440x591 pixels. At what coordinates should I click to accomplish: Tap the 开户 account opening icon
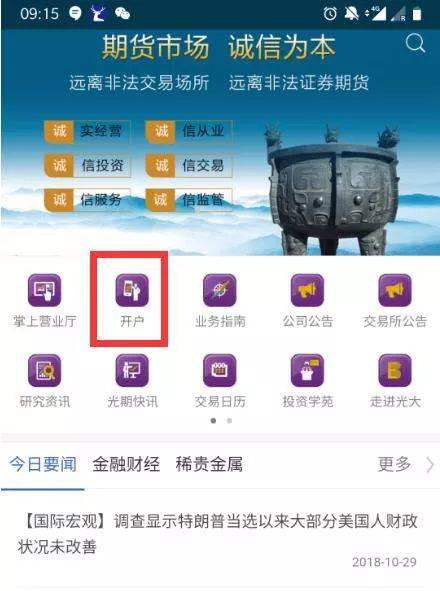[132, 290]
